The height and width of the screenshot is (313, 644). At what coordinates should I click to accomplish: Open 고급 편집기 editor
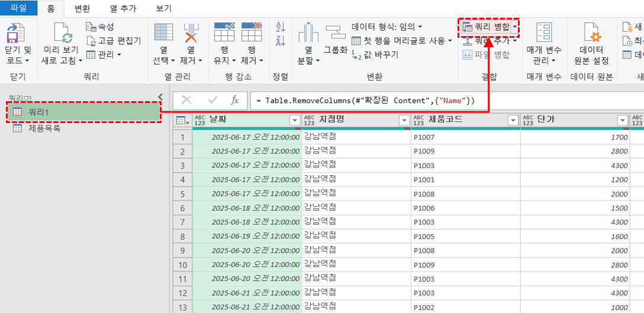114,40
